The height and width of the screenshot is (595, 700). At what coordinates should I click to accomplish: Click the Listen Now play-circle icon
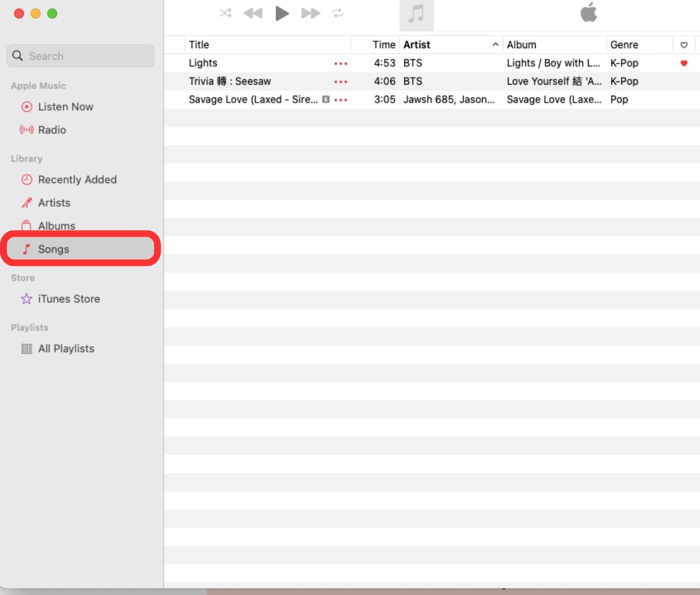point(27,107)
